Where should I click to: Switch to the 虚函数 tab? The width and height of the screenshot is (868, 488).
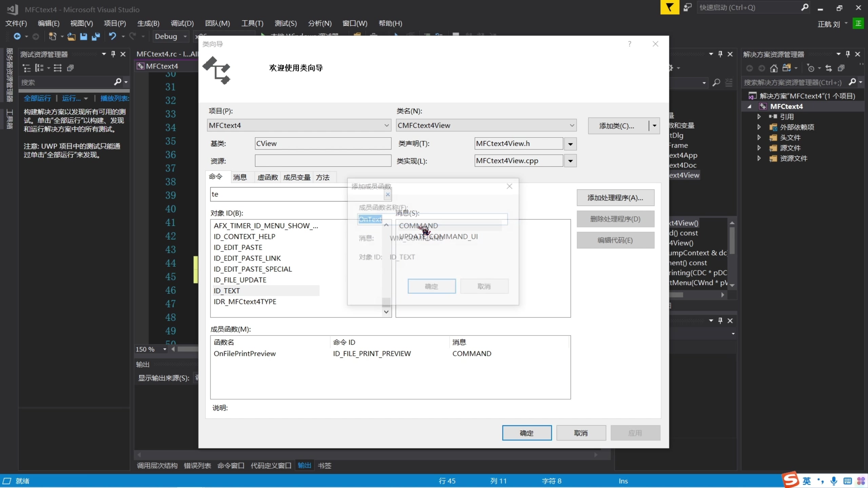(x=267, y=177)
